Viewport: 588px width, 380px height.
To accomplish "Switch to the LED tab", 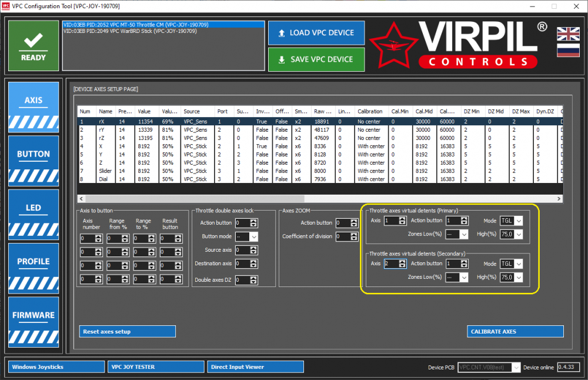I will point(34,208).
